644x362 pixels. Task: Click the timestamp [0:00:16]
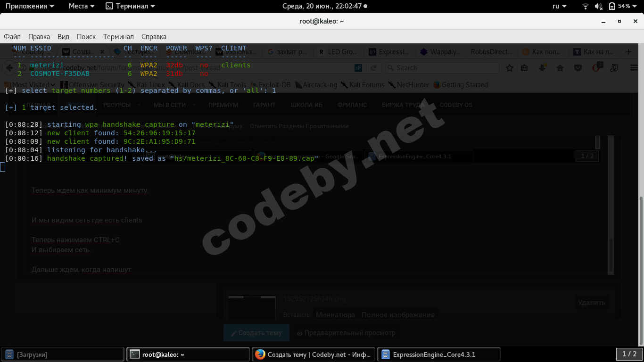(x=24, y=158)
